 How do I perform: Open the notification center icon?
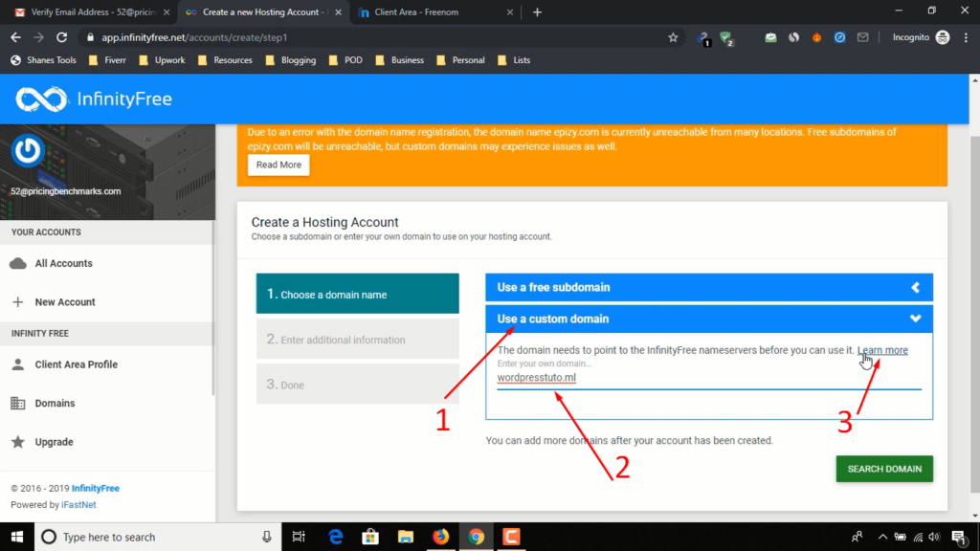(959, 537)
